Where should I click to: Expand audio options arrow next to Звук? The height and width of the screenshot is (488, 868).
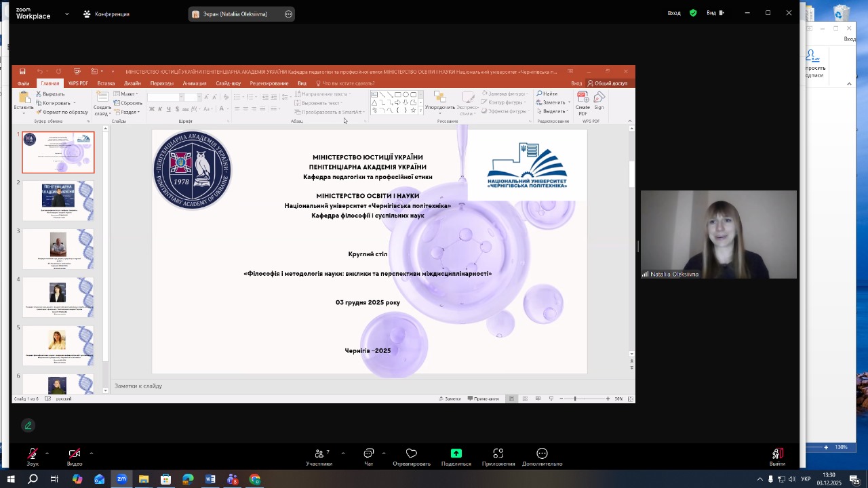tap(47, 453)
